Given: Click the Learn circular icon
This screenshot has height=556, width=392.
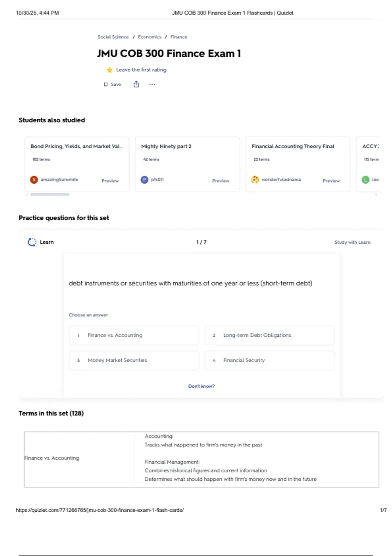Looking at the screenshot, I should point(32,242).
